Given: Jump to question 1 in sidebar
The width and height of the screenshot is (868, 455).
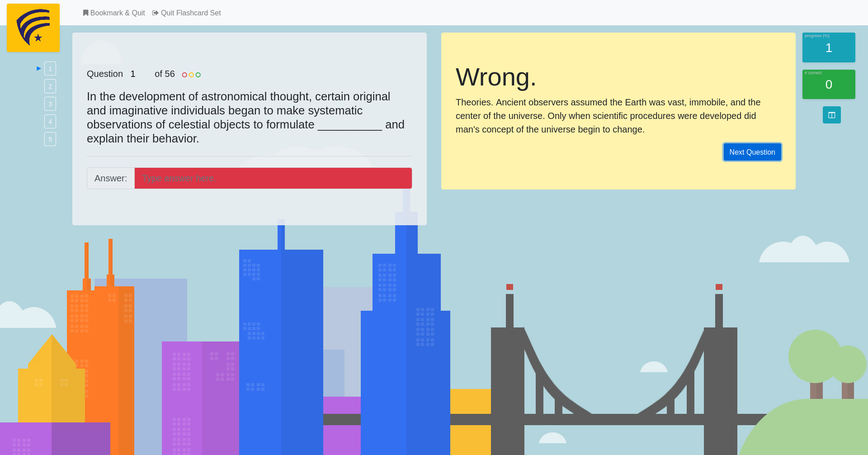Looking at the screenshot, I should point(50,69).
